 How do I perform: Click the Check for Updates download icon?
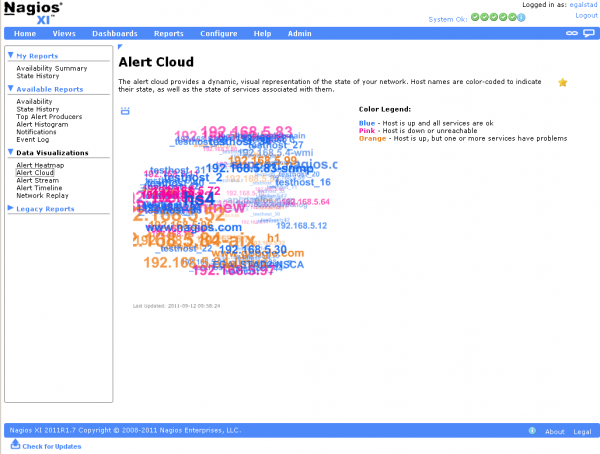[14, 446]
